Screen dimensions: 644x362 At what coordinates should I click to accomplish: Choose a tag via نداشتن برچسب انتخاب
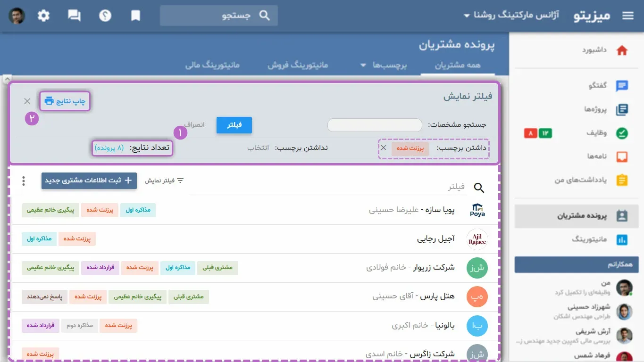click(258, 148)
